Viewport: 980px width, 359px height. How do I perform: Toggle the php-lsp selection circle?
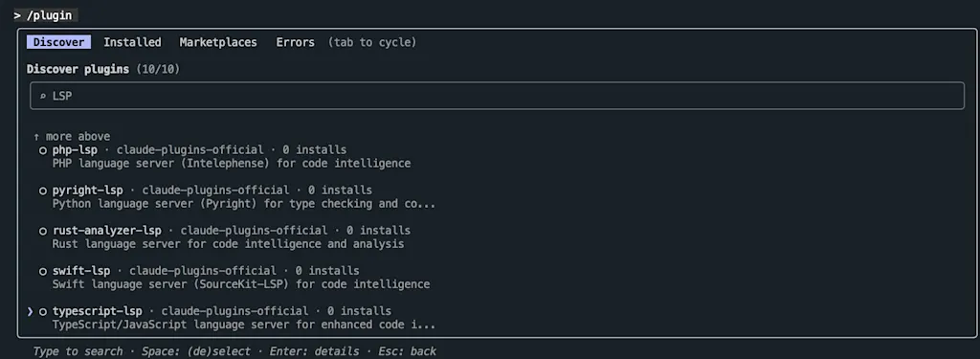43,150
